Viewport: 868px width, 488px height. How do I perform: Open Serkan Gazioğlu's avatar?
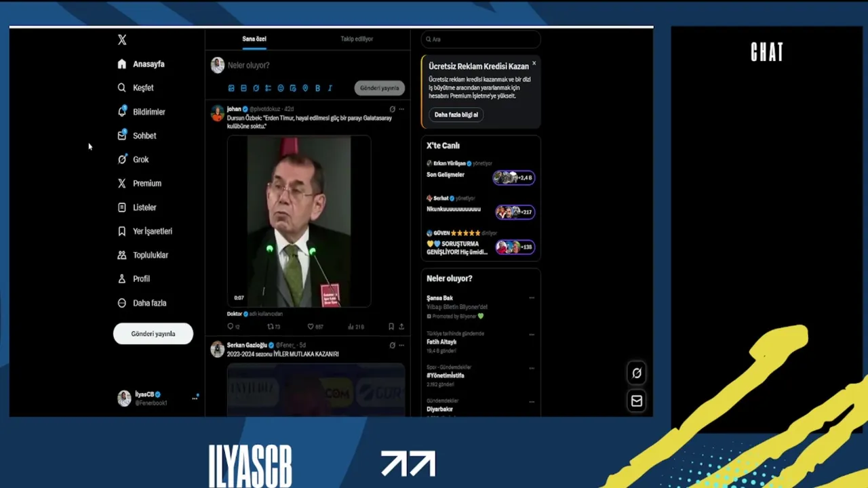[x=217, y=349]
